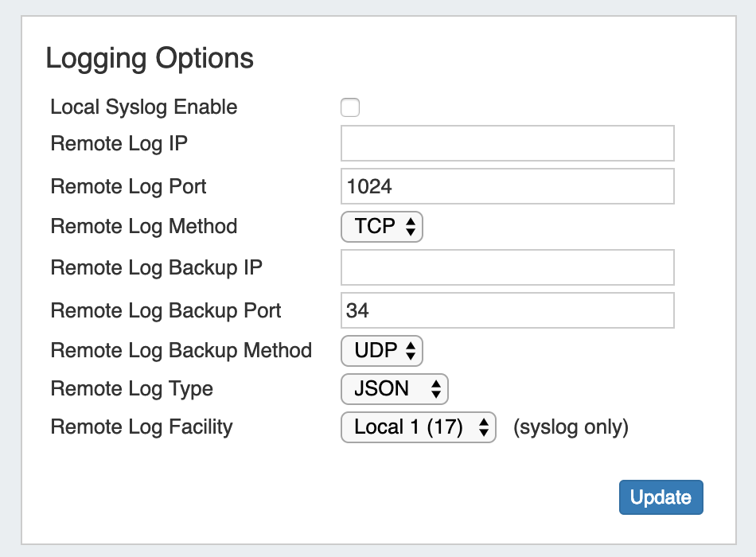Click the empty Remote Log Backup IP field
756x557 pixels.
pos(507,267)
